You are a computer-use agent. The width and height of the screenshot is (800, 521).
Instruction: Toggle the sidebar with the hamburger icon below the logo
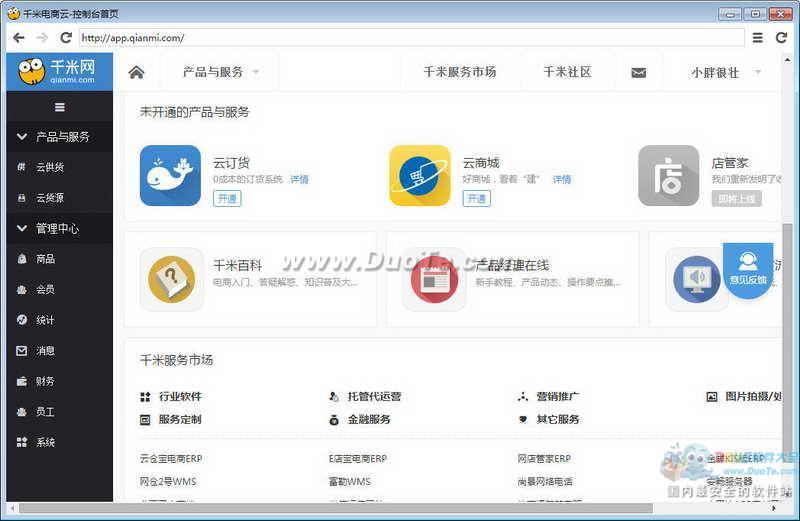[60, 107]
